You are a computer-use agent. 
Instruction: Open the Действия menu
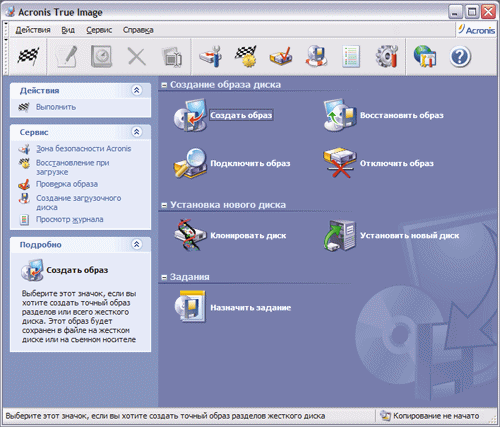(x=33, y=30)
